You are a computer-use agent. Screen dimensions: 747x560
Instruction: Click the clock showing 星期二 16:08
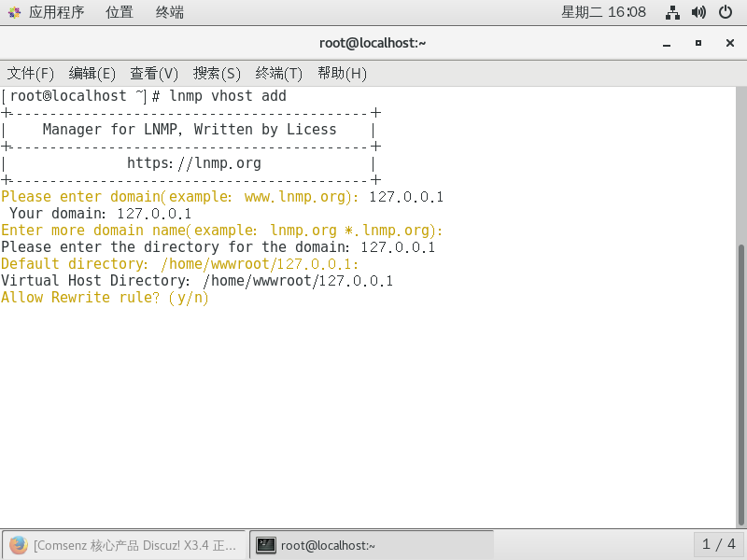(x=603, y=12)
